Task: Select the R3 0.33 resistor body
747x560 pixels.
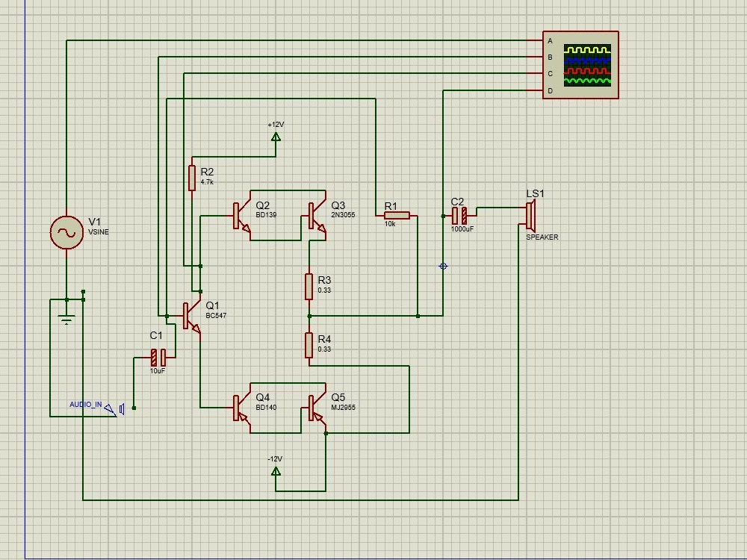Action: (x=309, y=287)
